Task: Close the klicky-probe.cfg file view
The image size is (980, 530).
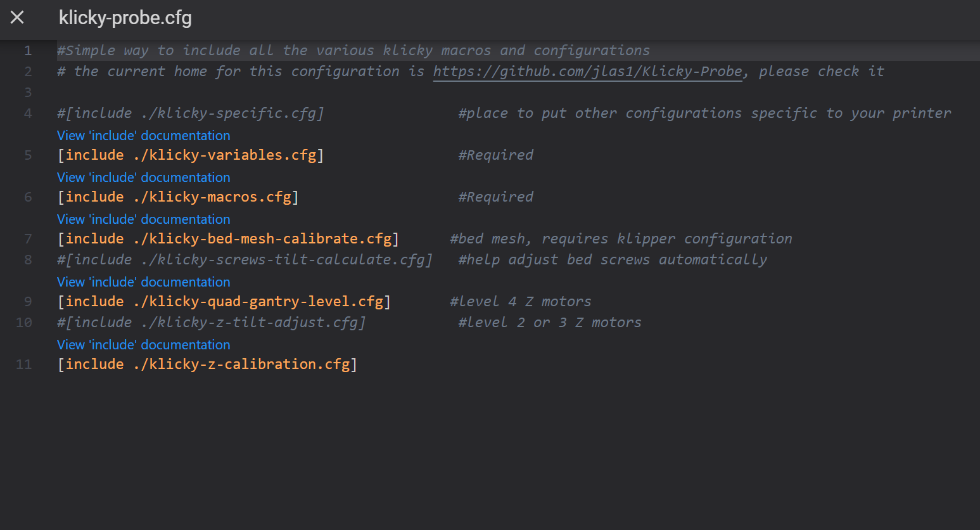Action: 16,18
